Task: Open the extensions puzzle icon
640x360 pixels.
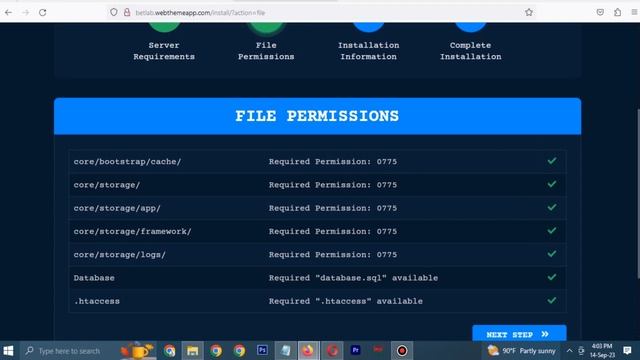Action: (x=618, y=12)
